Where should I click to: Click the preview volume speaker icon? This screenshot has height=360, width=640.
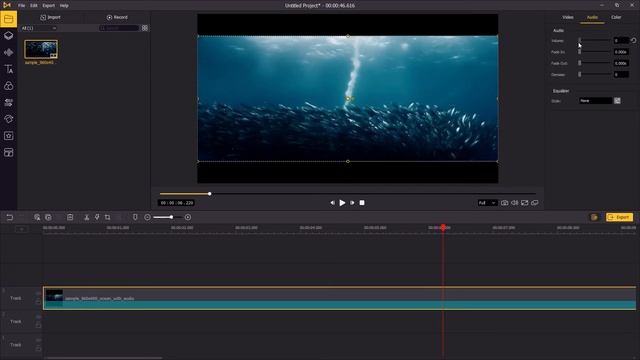[x=515, y=203]
